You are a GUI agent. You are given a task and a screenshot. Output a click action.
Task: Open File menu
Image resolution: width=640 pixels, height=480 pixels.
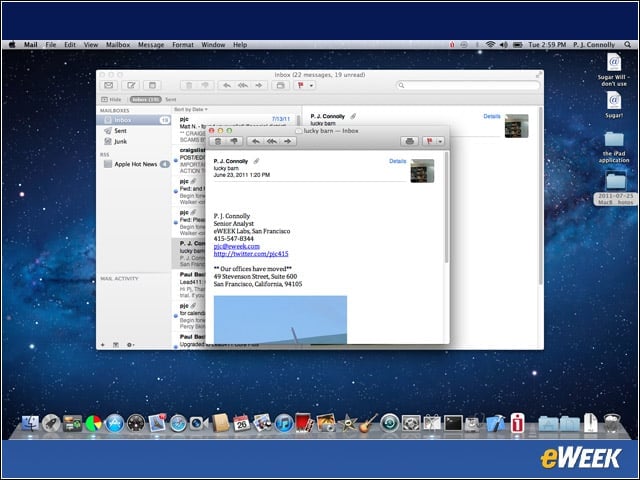pyautogui.click(x=51, y=45)
